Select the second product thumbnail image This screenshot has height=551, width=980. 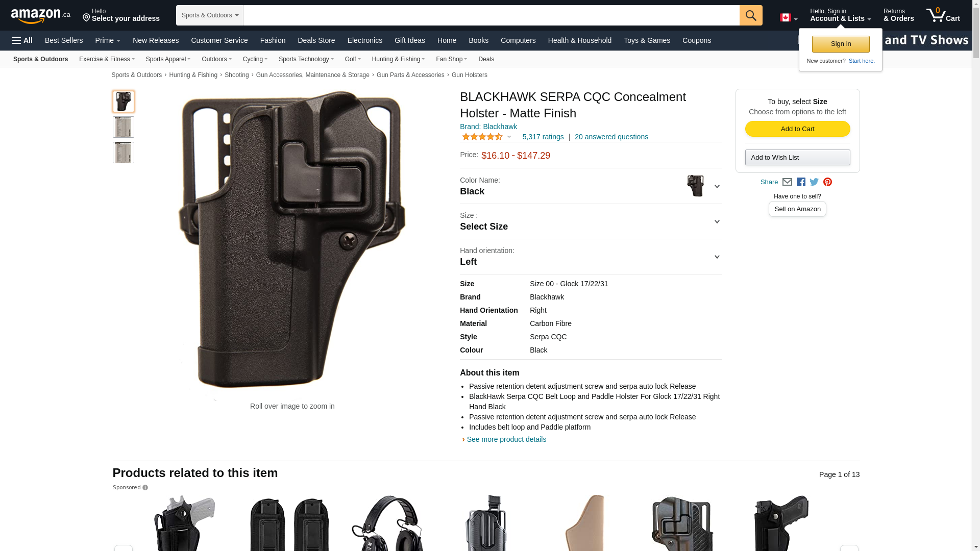coord(124,127)
